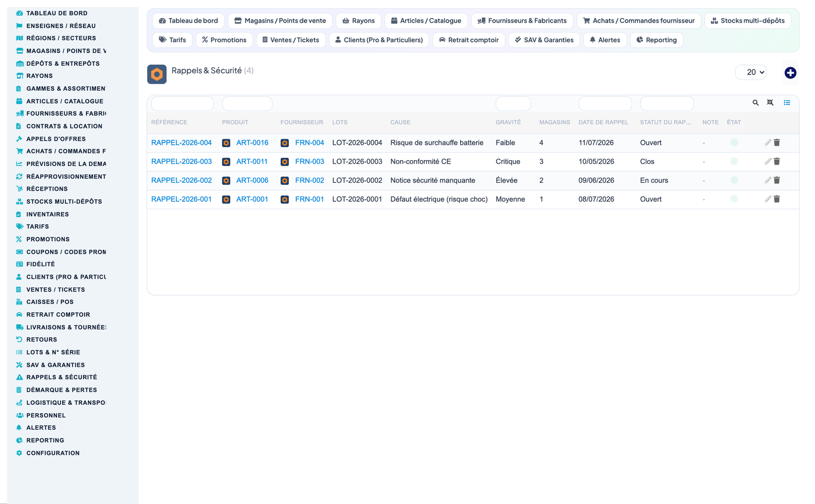Toggle the État indicator for RAPPEL-2026-003
The height and width of the screenshot is (504, 815).
(734, 161)
